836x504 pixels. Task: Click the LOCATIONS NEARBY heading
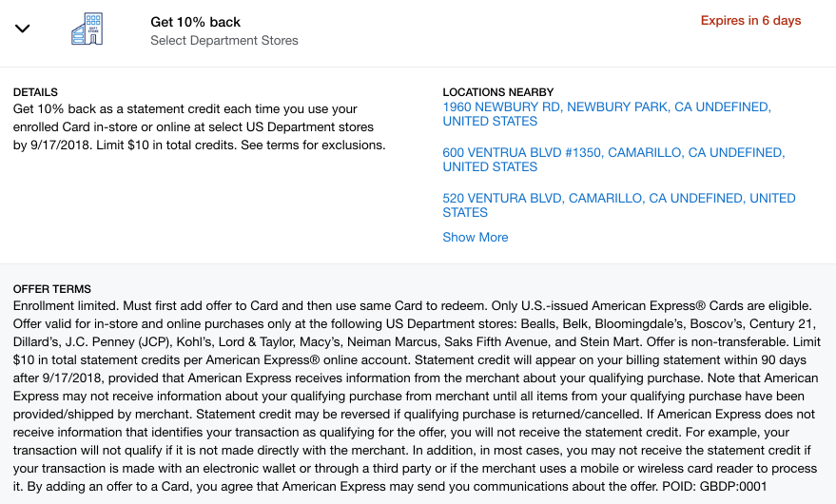498,92
